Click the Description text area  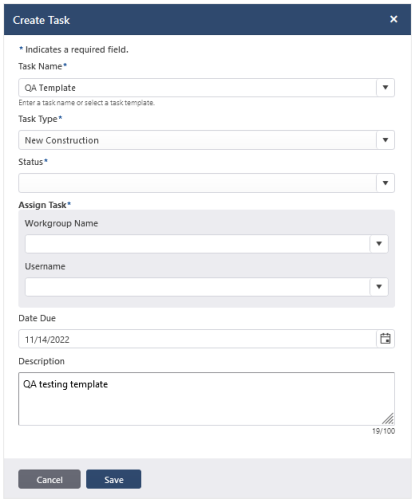pyautogui.click(x=206, y=399)
